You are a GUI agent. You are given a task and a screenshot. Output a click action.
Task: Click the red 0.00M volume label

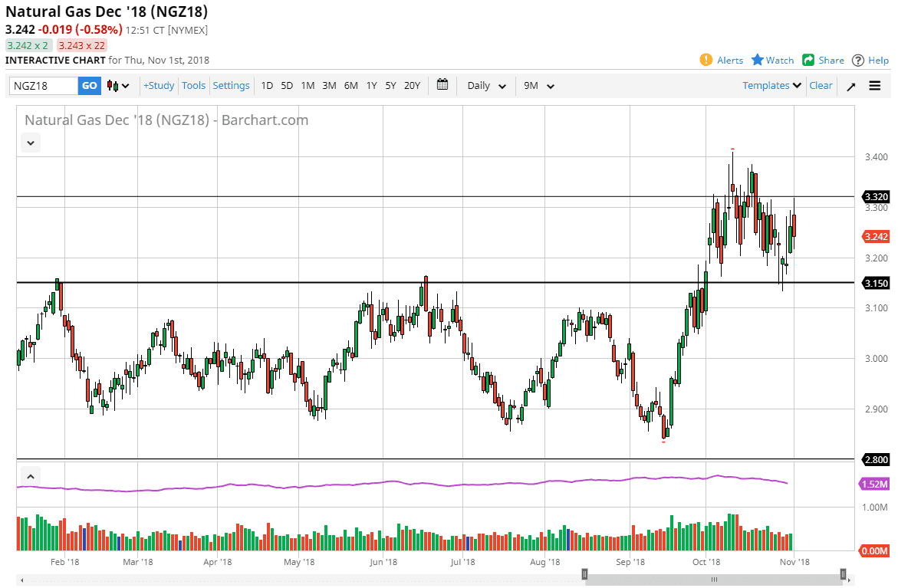875,550
